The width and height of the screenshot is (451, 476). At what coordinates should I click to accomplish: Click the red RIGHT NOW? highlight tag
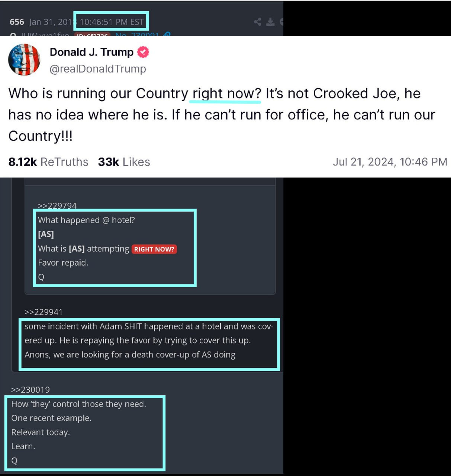pyautogui.click(x=154, y=249)
